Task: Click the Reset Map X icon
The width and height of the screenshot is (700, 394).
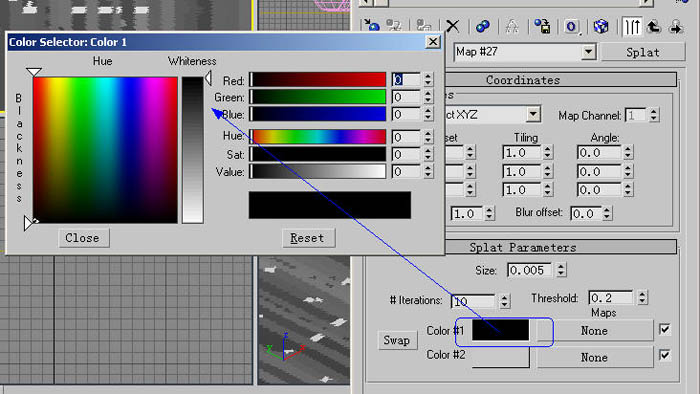Action: [453, 26]
